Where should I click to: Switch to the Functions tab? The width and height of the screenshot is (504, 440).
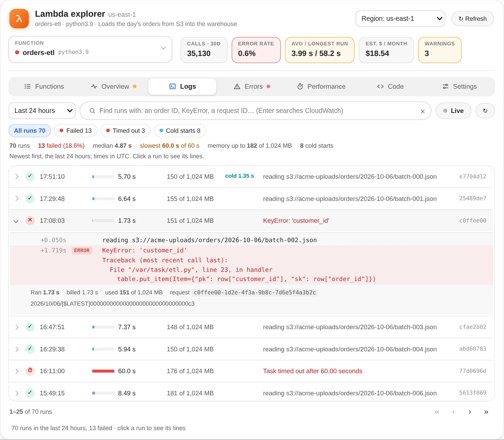44,87
